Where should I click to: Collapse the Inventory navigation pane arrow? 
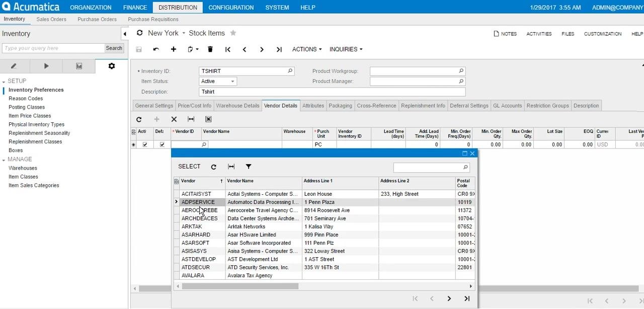coord(125,34)
